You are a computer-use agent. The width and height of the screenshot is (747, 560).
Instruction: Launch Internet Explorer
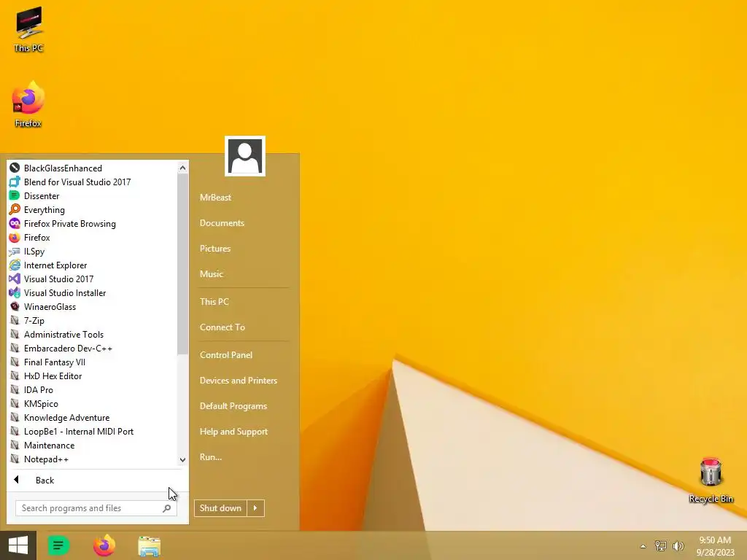48,265
